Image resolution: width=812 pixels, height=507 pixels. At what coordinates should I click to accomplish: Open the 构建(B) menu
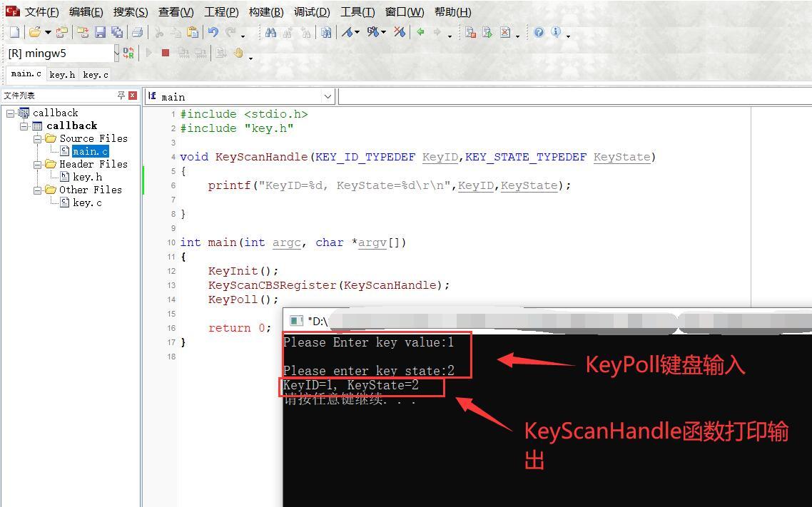coord(266,11)
